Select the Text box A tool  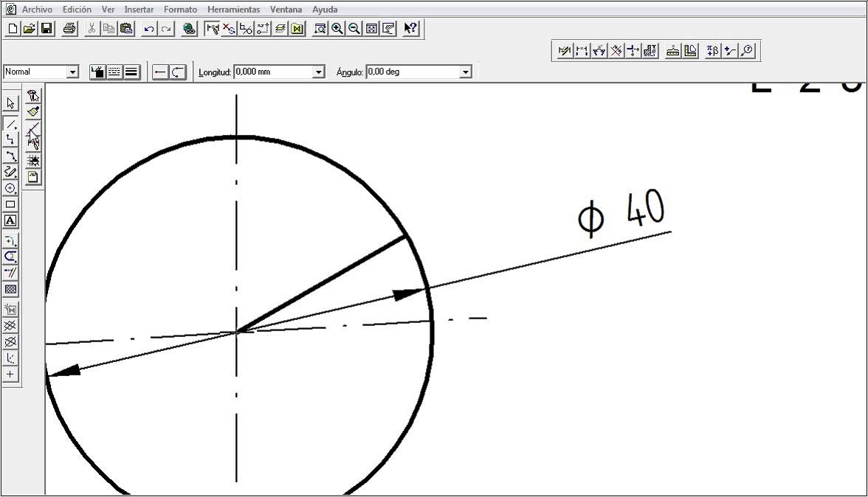point(10,220)
